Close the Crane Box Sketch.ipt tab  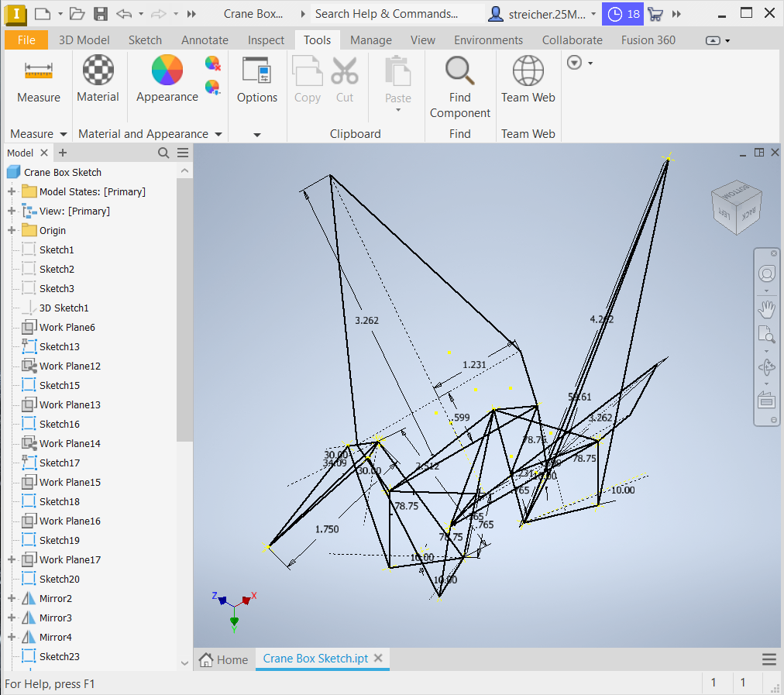(379, 658)
